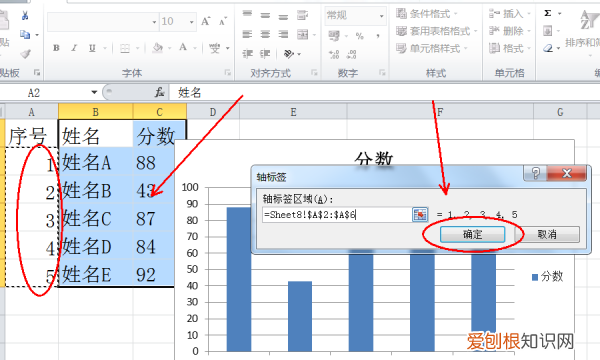Open the Alignment group dialog launcher
The width and height of the screenshot is (600, 360).
pos(314,72)
